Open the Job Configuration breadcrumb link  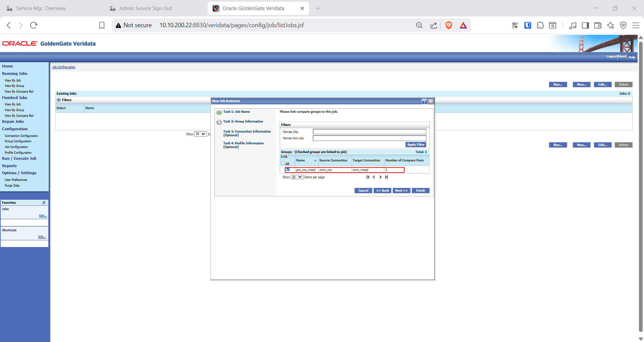pos(64,67)
